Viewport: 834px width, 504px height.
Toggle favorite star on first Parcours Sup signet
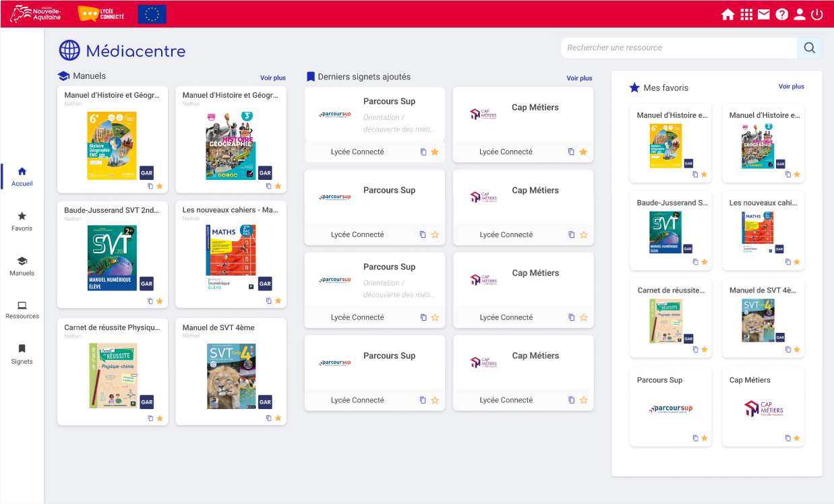pos(435,152)
